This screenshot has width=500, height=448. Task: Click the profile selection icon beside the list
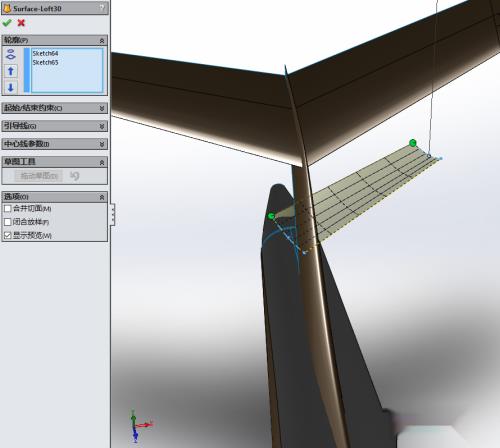[11, 54]
